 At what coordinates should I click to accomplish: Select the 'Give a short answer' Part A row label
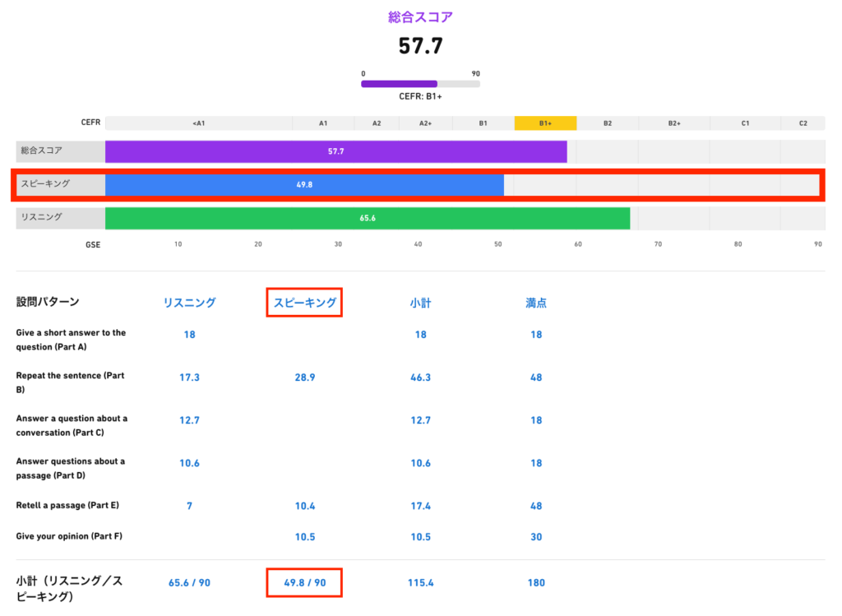pyautogui.click(x=71, y=340)
